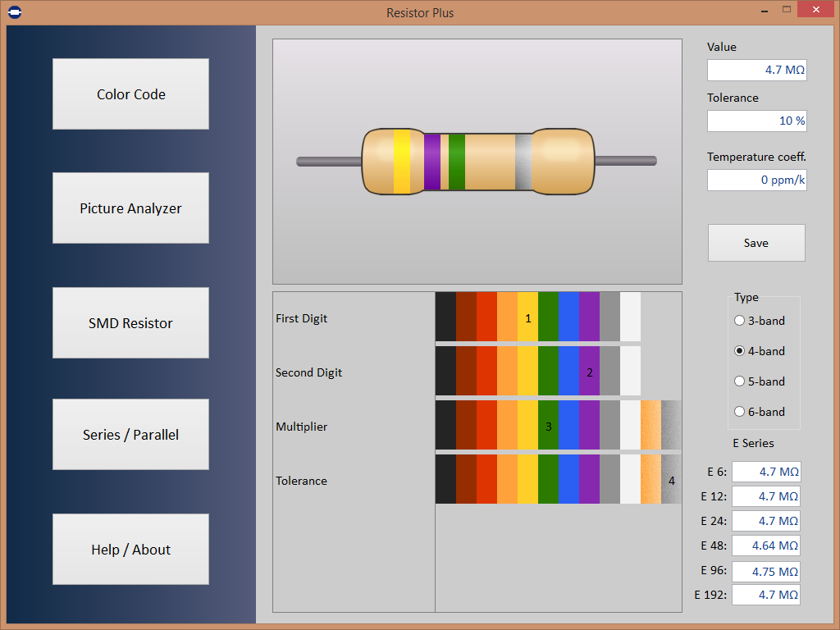
Task: Click inside the Value field
Action: [x=756, y=70]
